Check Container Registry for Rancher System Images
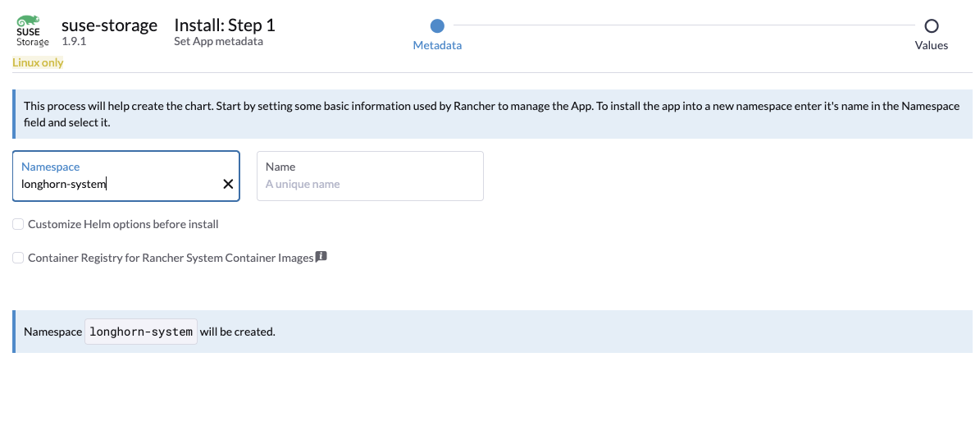This screenshot has width=980, height=444. tap(18, 258)
